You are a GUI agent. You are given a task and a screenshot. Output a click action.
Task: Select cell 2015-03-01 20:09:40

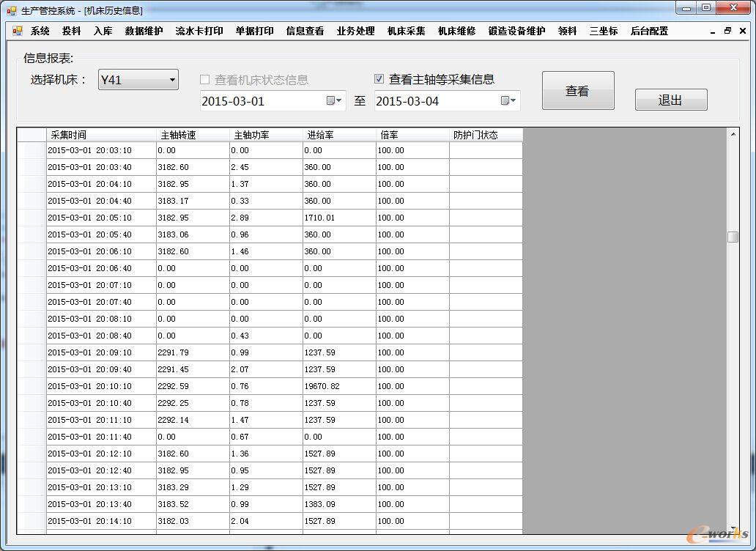point(101,370)
